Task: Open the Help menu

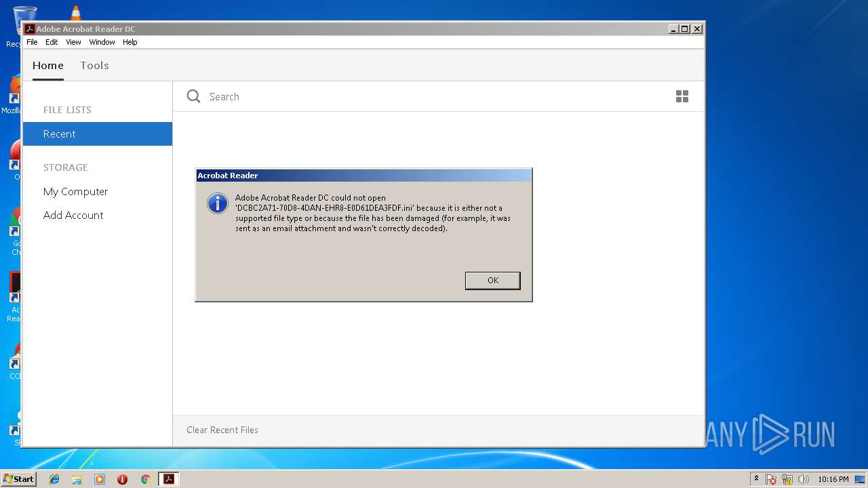Action: (130, 42)
